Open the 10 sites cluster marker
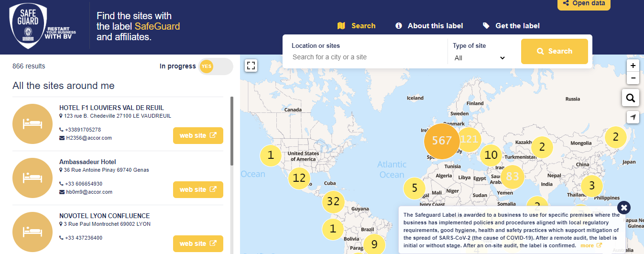 point(491,155)
